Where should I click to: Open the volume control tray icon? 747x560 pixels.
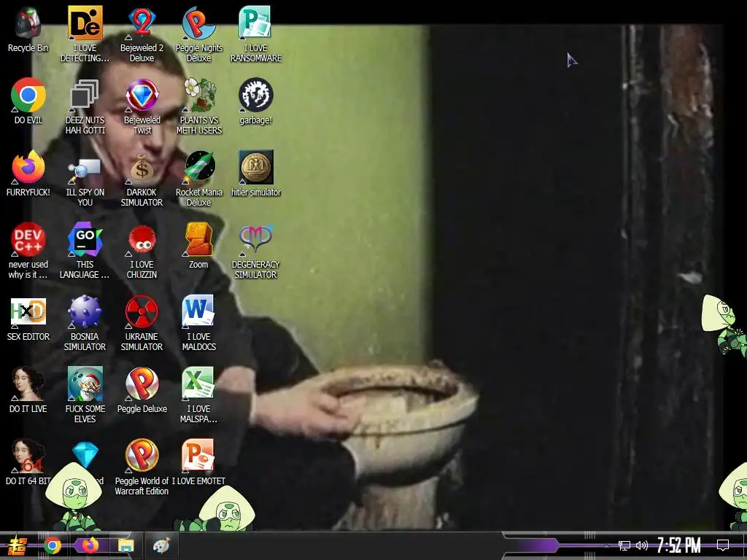[x=642, y=545]
